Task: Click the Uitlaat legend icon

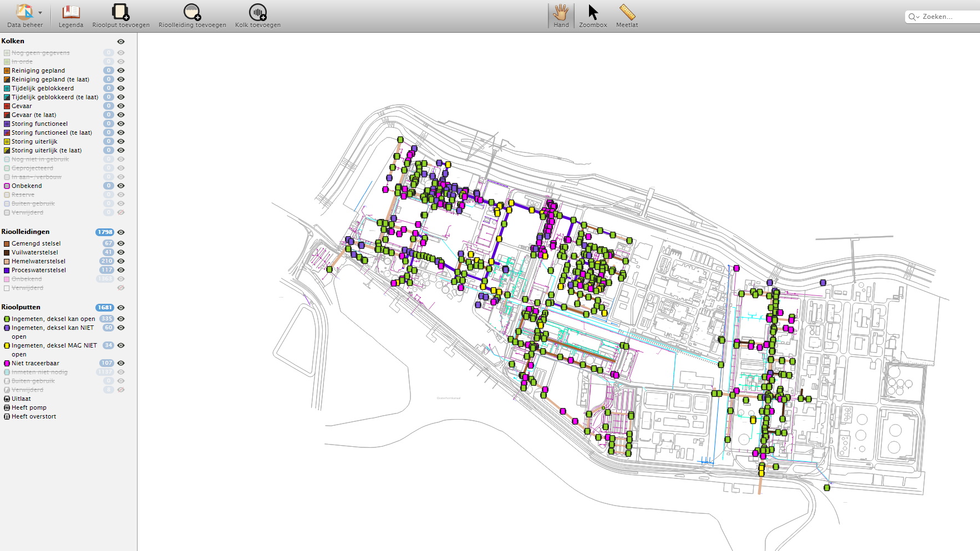Action: (7, 399)
